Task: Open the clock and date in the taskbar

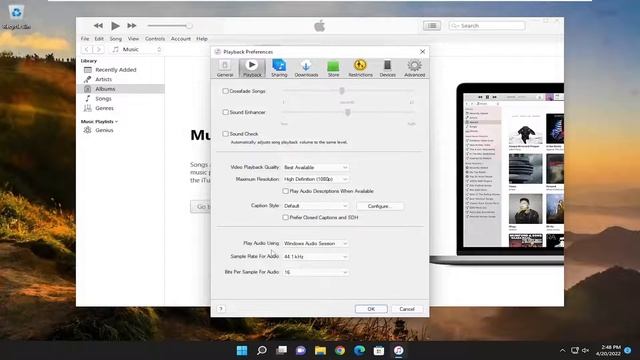Action: (609, 350)
